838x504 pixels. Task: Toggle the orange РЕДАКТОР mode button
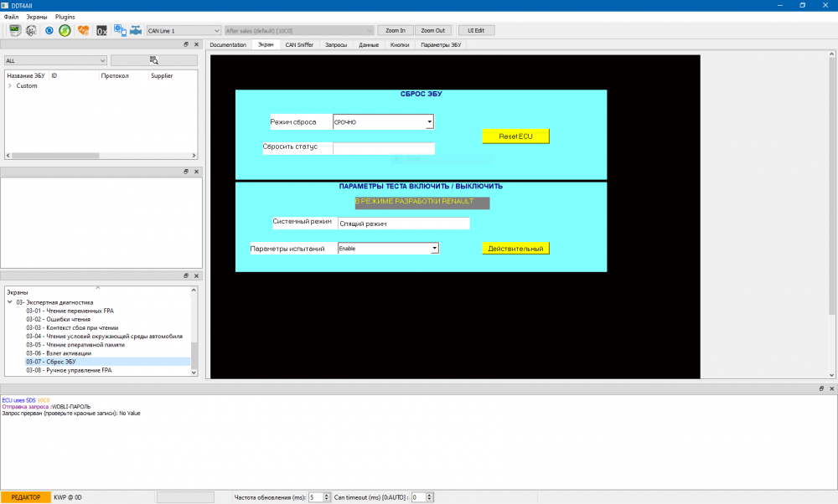point(26,497)
